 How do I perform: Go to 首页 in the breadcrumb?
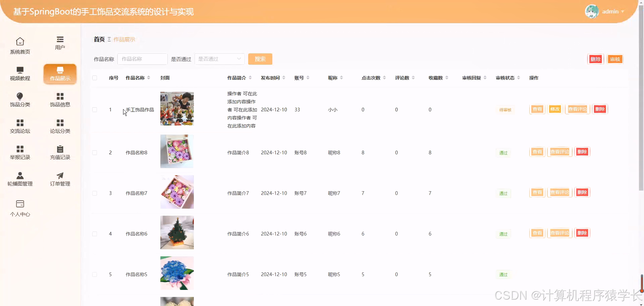coord(99,39)
